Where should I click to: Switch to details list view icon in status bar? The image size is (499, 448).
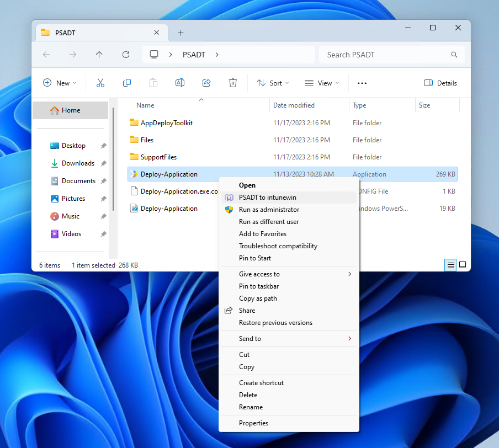pos(450,265)
